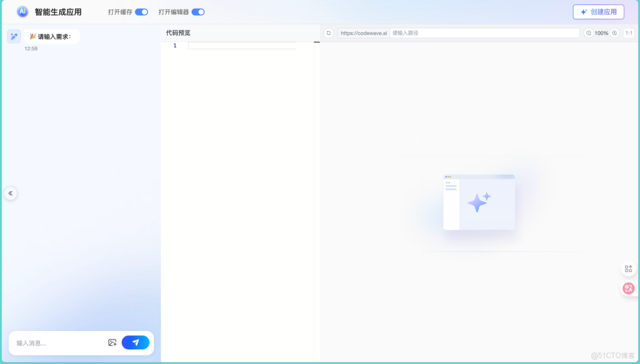The width and height of the screenshot is (640, 364).
Task: Click the 100% zoom level indicator
Action: pos(602,32)
